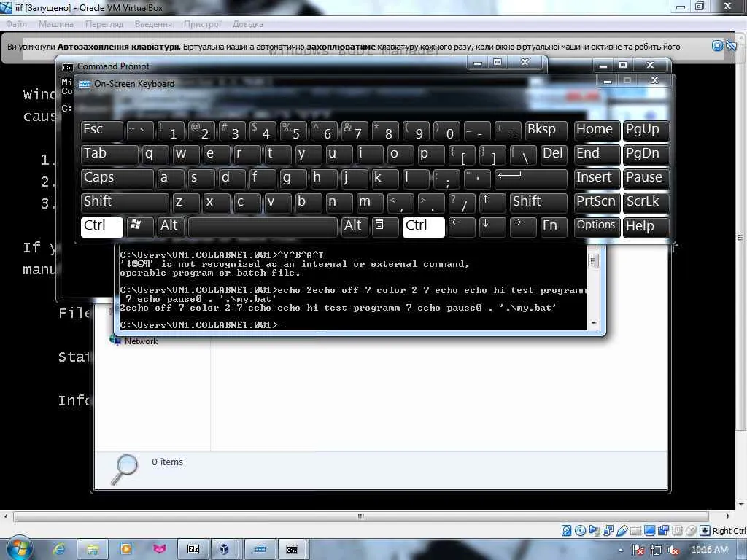The width and height of the screenshot is (747, 560).
Task: Click the down arrow key
Action: 492,227
